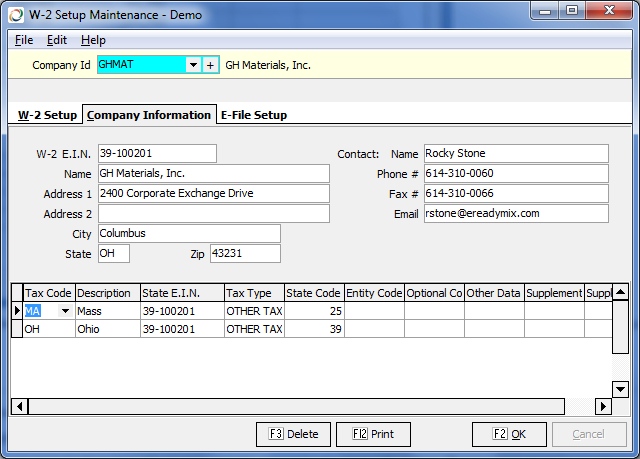
Task: Open the Edit menu
Action: point(57,40)
